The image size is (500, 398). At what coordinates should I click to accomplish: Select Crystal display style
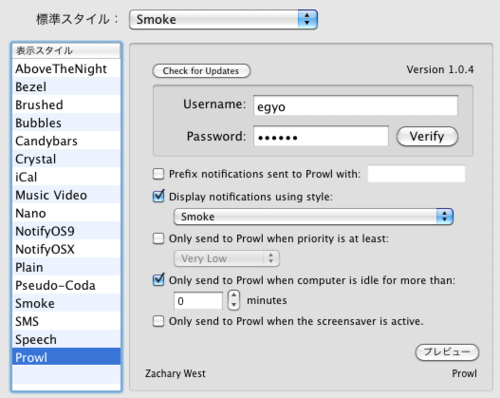66,159
